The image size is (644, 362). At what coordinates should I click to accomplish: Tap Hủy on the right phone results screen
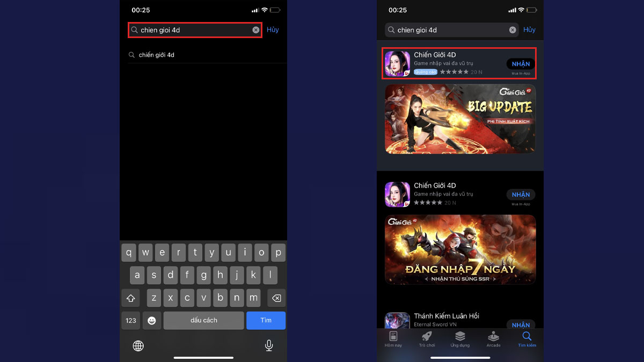[x=530, y=30]
